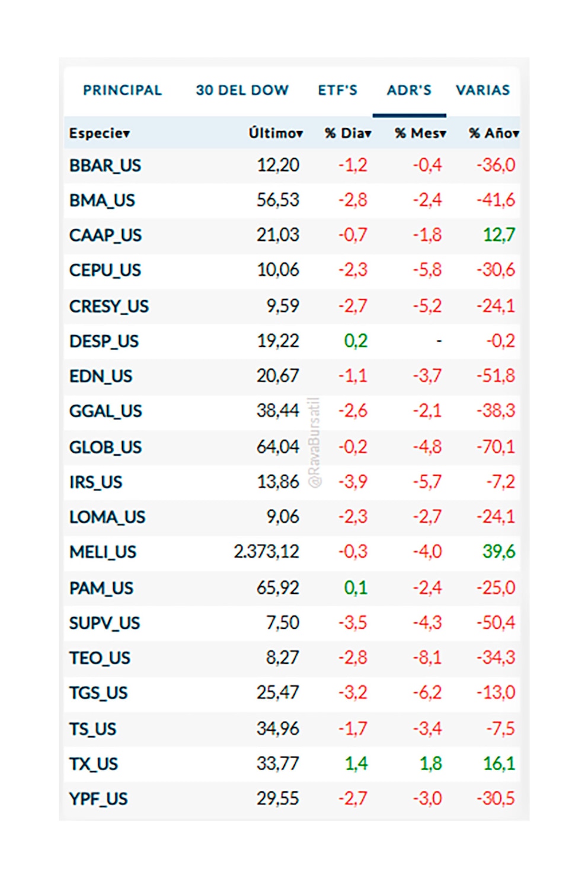Select the ETF'S tab
This screenshot has width=588, height=878.
337,90
